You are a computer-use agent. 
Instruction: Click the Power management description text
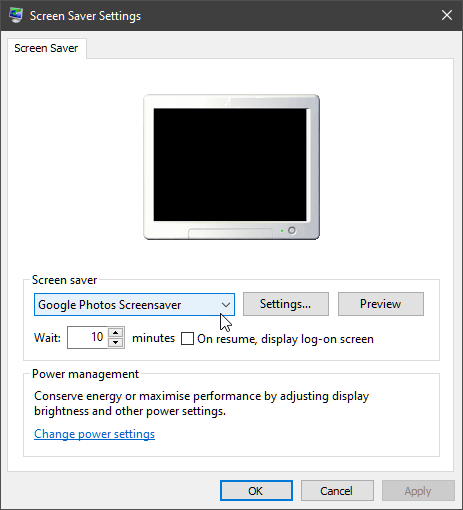tap(201, 403)
